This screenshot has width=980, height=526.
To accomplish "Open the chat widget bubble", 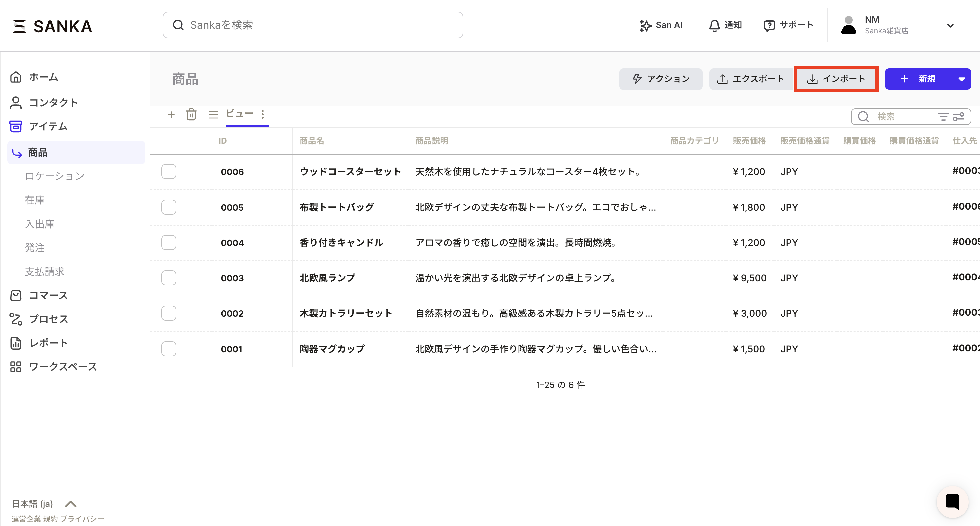I will pyautogui.click(x=952, y=501).
